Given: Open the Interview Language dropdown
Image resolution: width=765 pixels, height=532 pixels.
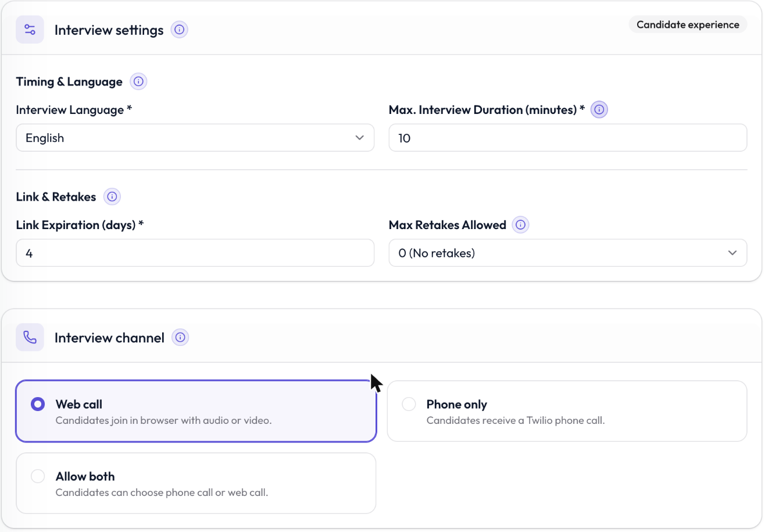Looking at the screenshot, I should pyautogui.click(x=195, y=138).
